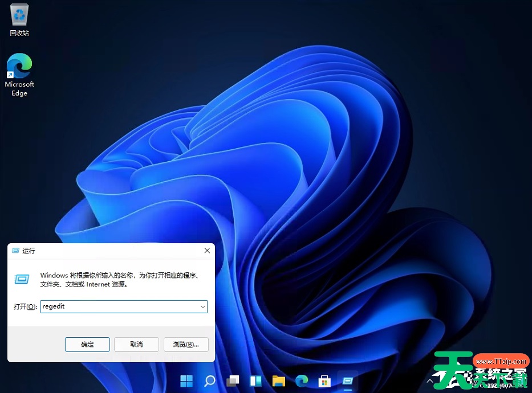This screenshot has height=393, width=532.
Task: Close the 运行 Run dialog
Action: [206, 251]
